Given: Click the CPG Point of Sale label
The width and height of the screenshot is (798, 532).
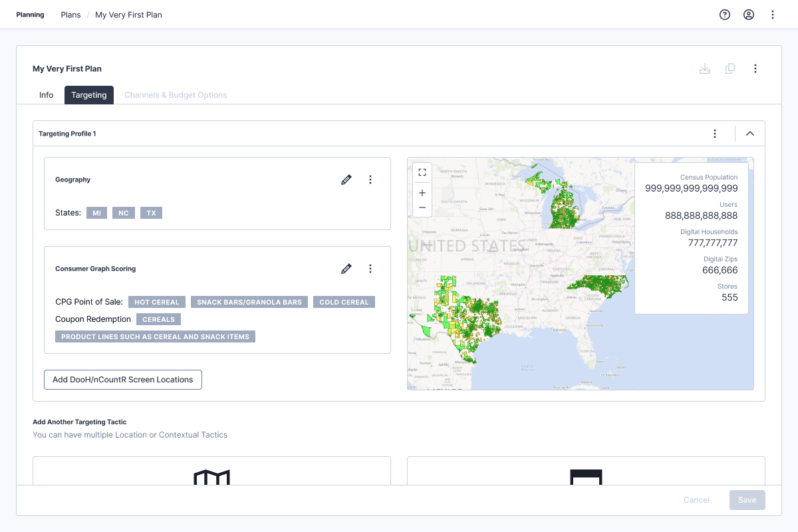Looking at the screenshot, I should (89, 302).
